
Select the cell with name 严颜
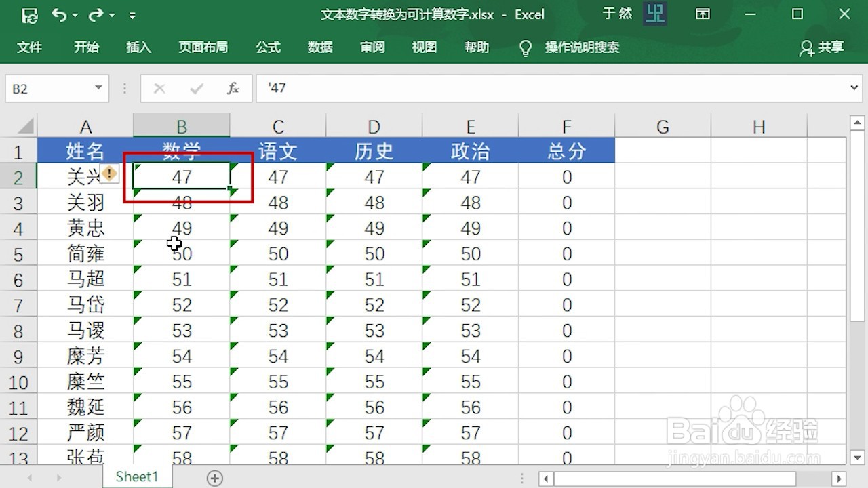pos(85,433)
